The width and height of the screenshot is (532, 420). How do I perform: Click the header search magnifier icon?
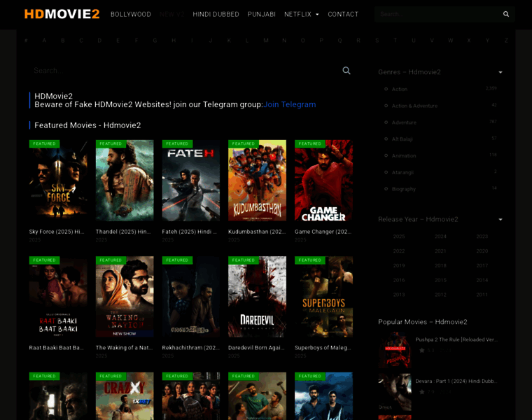pos(506,14)
